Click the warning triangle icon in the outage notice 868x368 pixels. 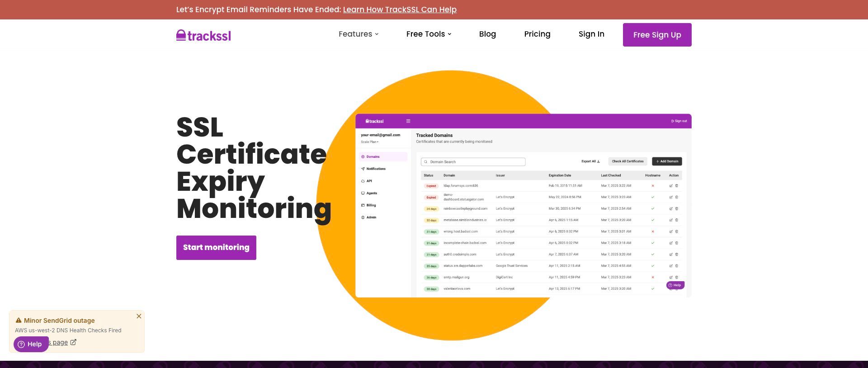(19, 320)
